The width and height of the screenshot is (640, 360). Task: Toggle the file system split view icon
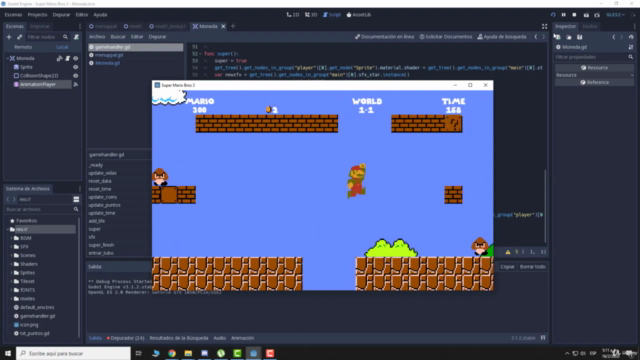[76, 199]
